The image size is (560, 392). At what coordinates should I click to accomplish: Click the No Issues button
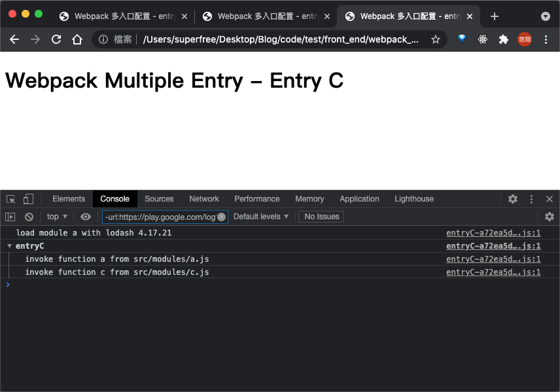(x=321, y=216)
